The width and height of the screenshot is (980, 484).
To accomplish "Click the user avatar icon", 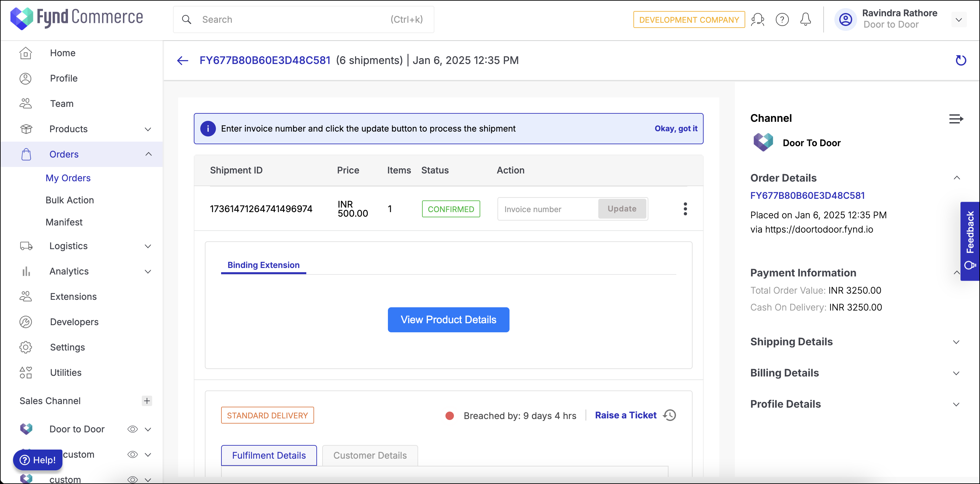I will point(845,19).
